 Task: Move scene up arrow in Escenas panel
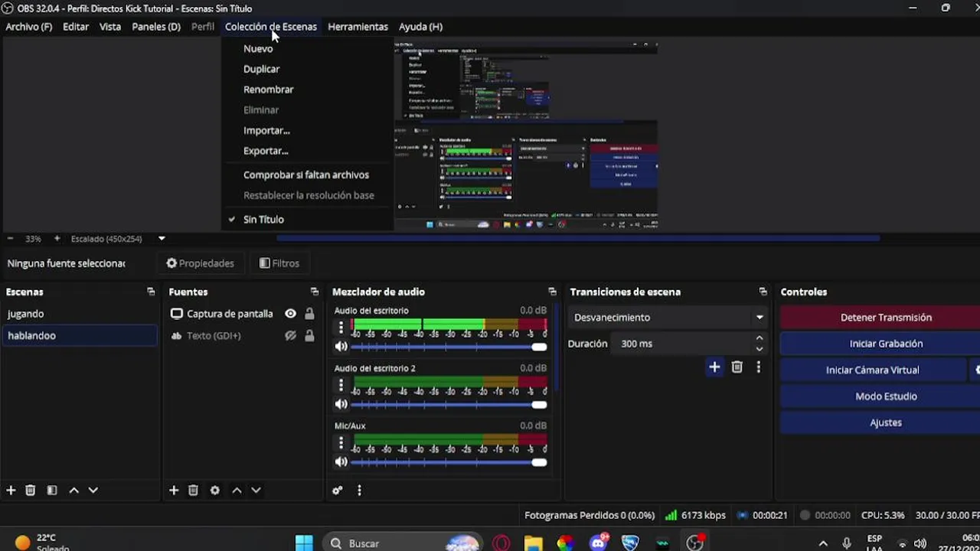pos(73,491)
